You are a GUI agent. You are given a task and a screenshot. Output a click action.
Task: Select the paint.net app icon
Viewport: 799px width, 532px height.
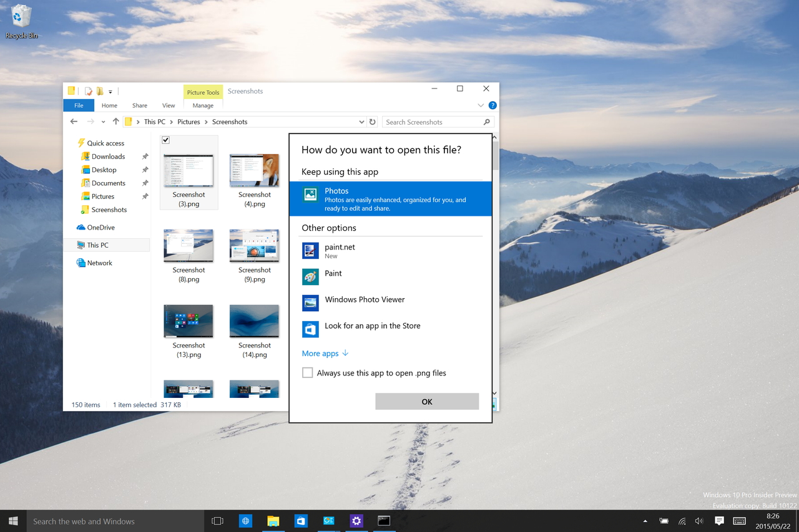(310, 251)
